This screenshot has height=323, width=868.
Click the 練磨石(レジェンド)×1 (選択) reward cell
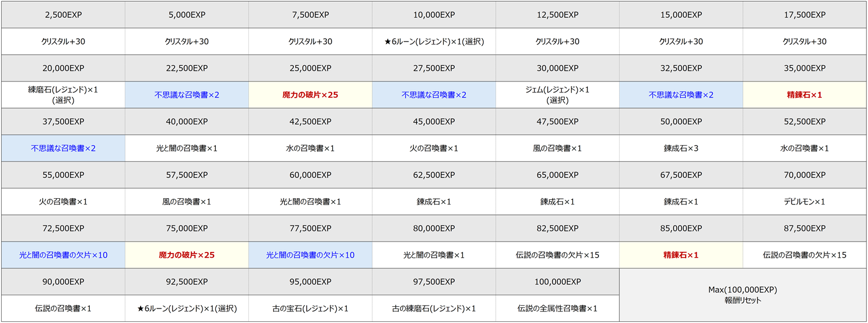(63, 94)
